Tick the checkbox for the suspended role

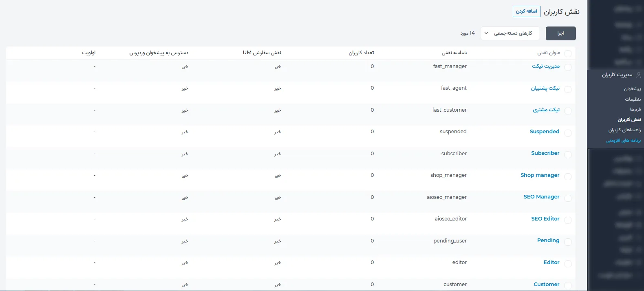click(568, 133)
